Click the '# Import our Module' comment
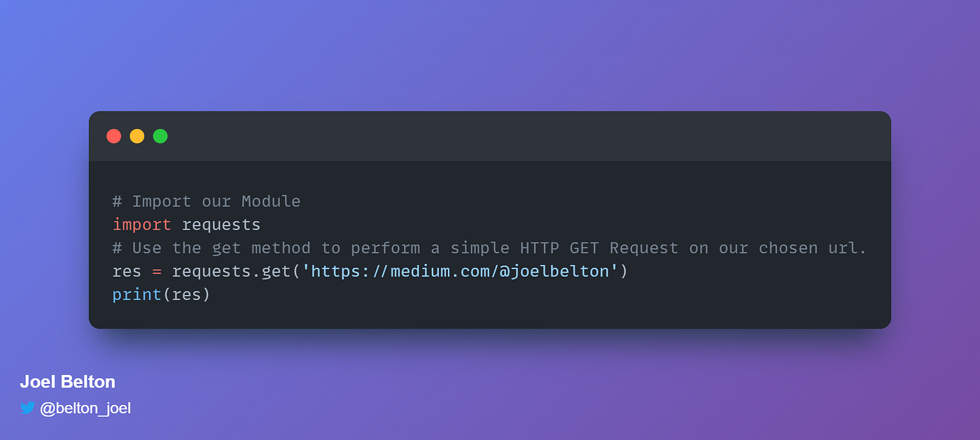Viewport: 980px width, 440px height. (x=206, y=202)
